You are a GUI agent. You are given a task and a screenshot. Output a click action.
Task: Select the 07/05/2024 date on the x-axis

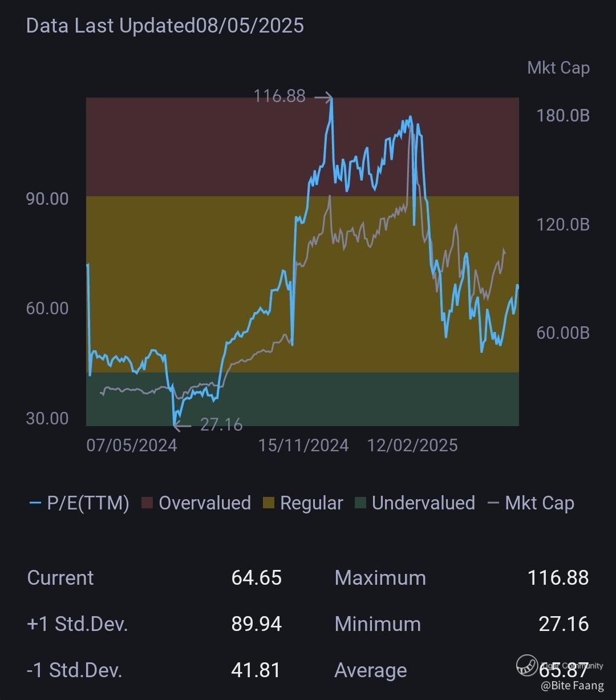132,445
